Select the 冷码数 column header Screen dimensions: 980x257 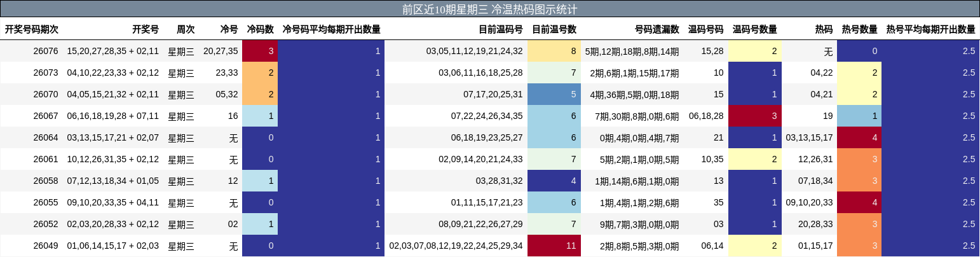coord(260,29)
